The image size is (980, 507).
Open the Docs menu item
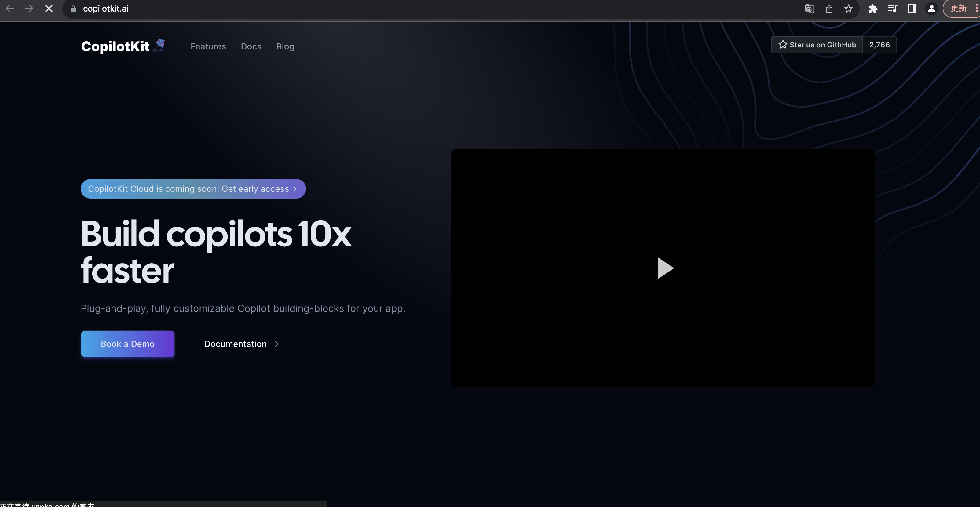click(251, 46)
